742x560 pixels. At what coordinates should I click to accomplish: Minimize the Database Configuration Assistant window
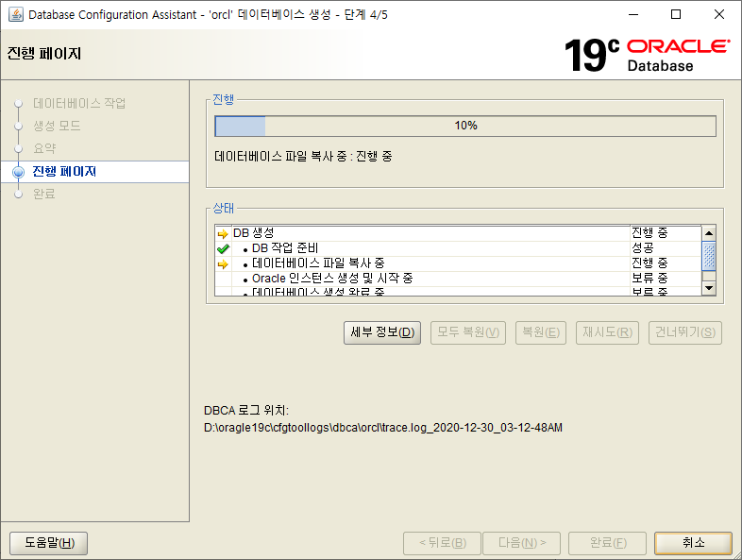point(633,15)
